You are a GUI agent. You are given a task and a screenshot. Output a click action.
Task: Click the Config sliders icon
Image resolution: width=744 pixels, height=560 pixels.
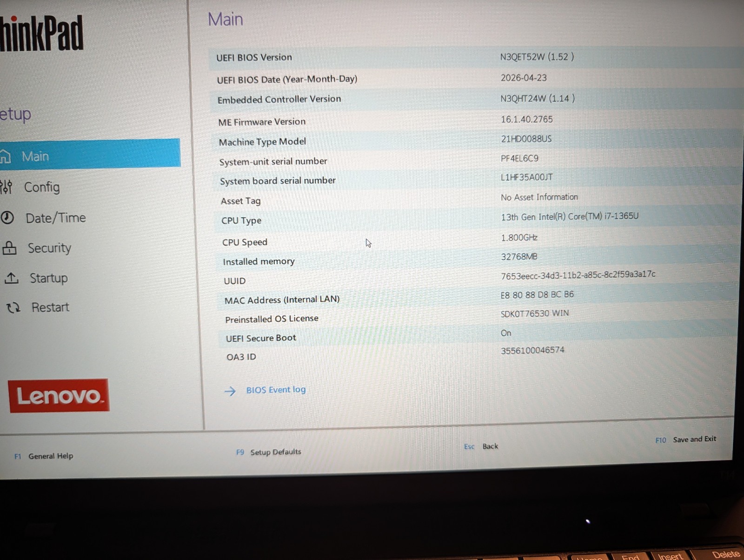click(6, 187)
